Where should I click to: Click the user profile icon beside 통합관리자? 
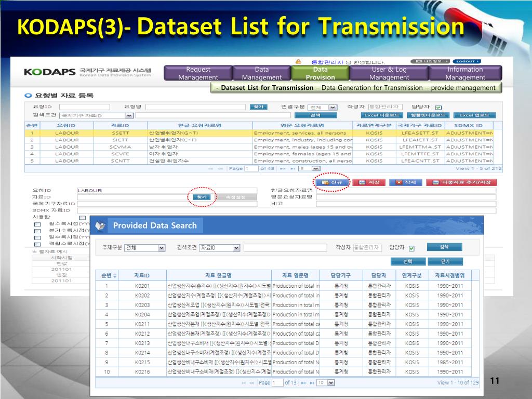click(x=299, y=62)
